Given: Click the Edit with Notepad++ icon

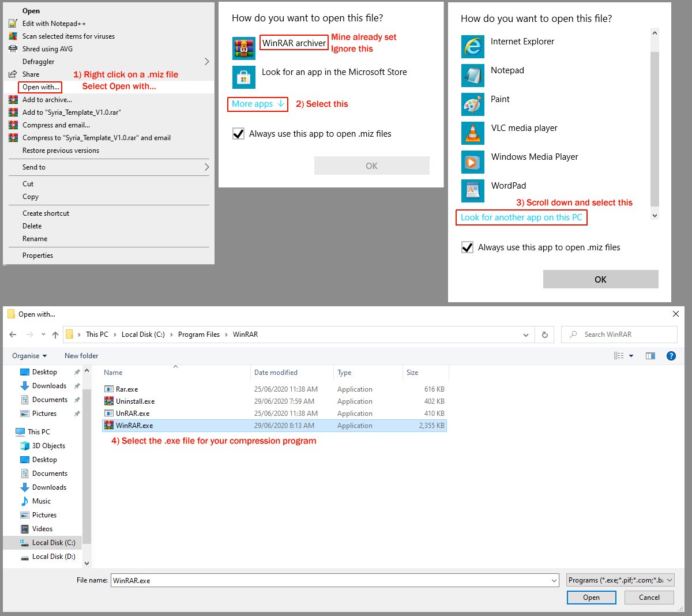Looking at the screenshot, I should 13,24.
